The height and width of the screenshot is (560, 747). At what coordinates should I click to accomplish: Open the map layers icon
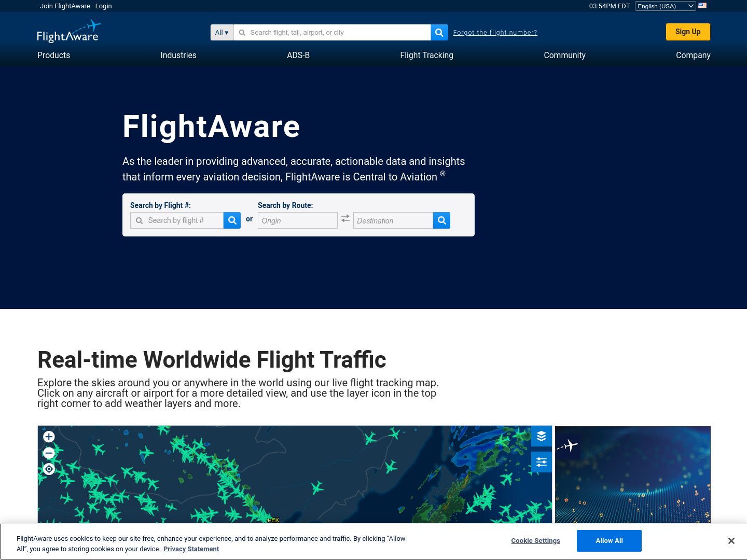tap(542, 436)
